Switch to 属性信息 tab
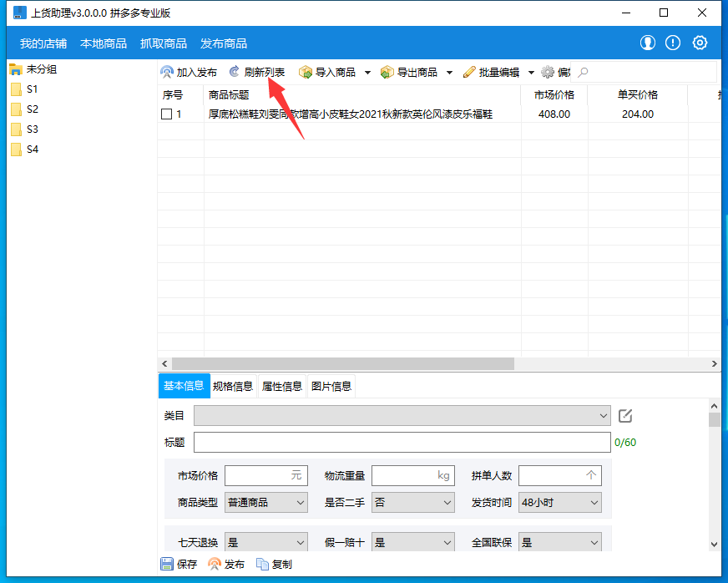The image size is (728, 583). click(282, 386)
